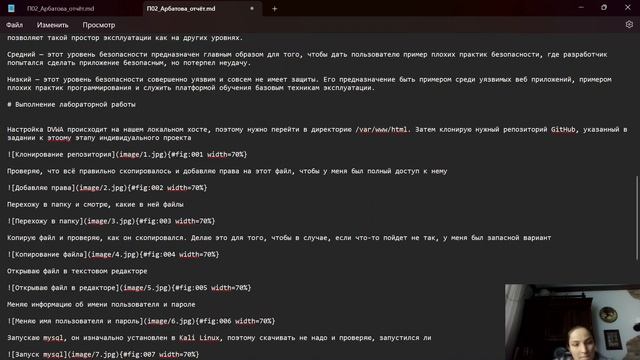Image resolution: width=640 pixels, height=360 pixels.
Task: Open the Notepad settings gear
Action: [x=629, y=24]
